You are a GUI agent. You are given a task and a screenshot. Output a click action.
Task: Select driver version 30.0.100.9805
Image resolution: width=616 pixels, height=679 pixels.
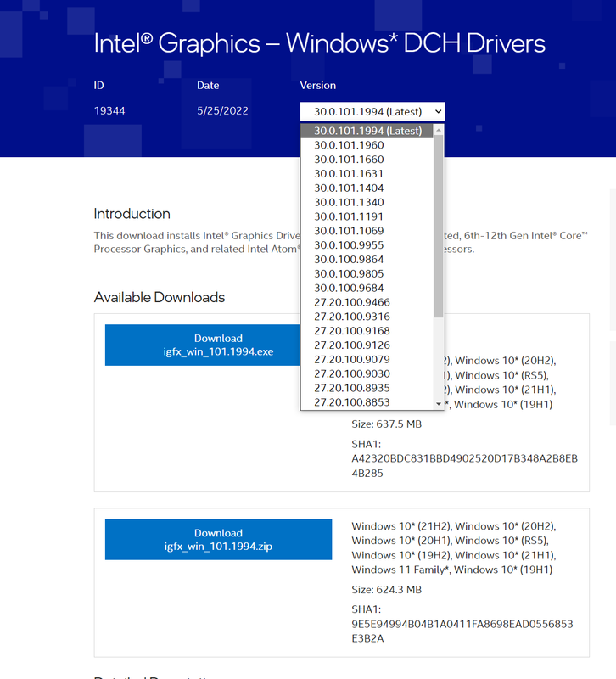click(x=367, y=273)
